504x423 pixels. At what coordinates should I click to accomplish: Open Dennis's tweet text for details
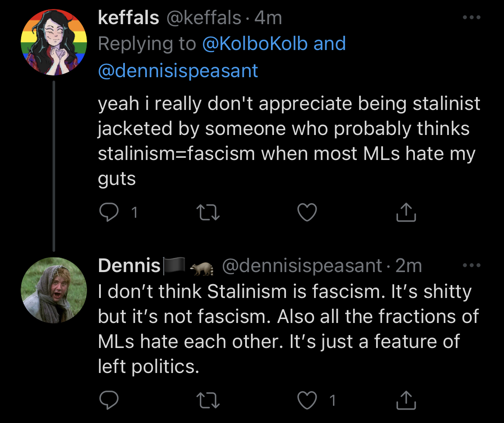(x=288, y=329)
